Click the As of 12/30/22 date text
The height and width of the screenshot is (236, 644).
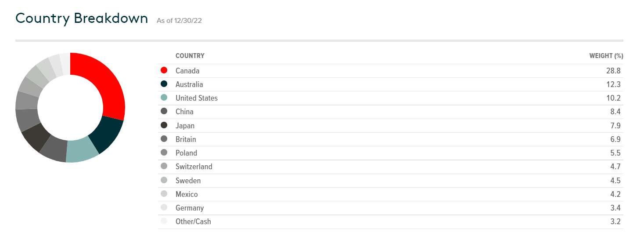coord(179,21)
